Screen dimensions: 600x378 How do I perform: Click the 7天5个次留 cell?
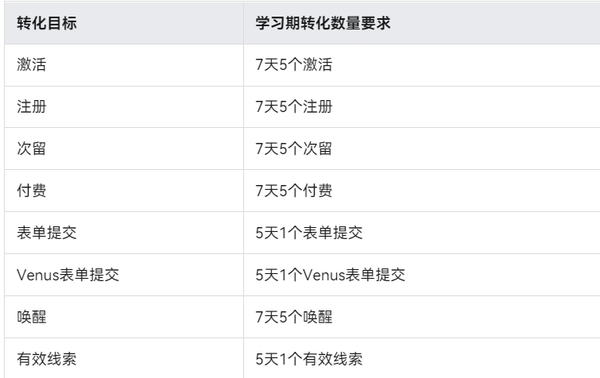point(294,148)
